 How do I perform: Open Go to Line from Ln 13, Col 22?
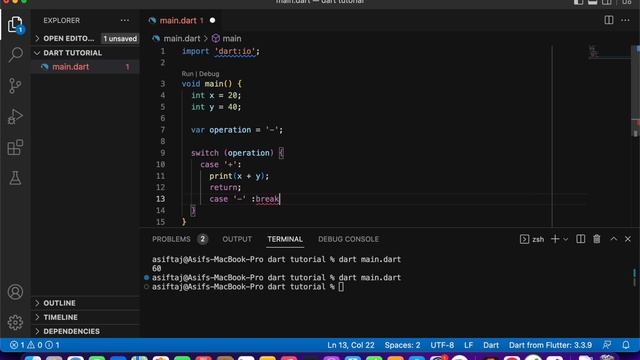click(351, 345)
